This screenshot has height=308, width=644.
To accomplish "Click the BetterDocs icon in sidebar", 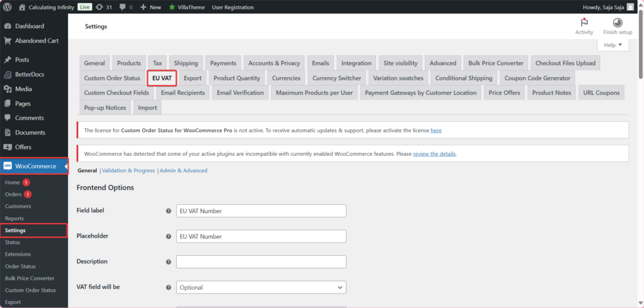I will point(8,74).
